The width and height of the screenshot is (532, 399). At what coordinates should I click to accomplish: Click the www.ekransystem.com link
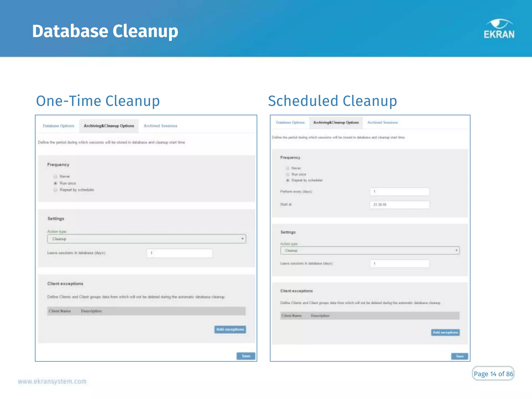(52, 381)
